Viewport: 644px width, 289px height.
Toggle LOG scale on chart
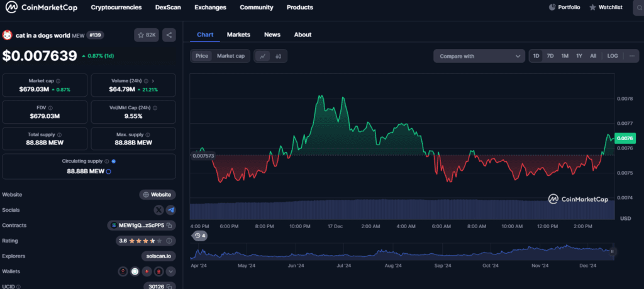tap(613, 57)
